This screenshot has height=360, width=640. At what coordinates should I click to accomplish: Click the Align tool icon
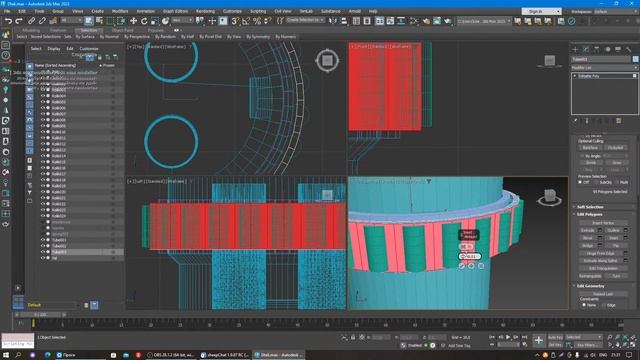[x=344, y=21]
